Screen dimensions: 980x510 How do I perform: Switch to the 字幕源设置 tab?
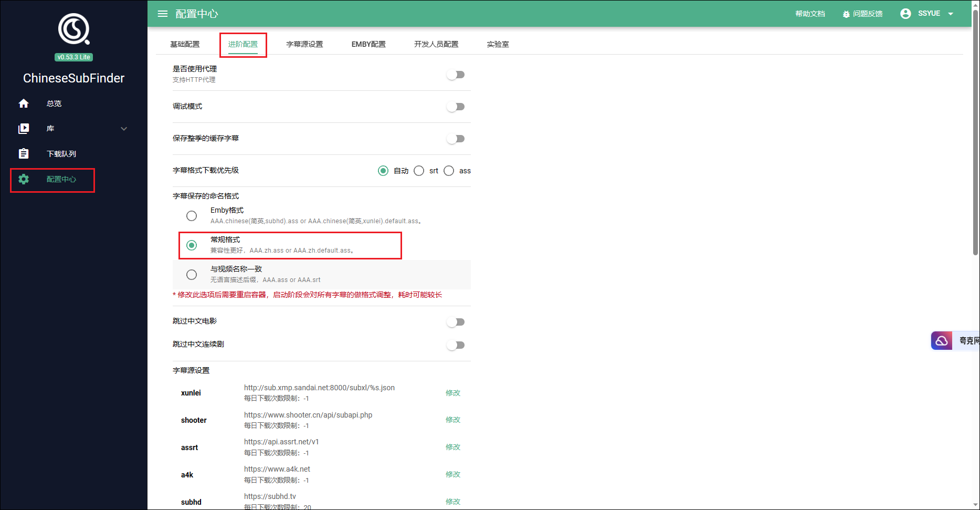pyautogui.click(x=304, y=44)
